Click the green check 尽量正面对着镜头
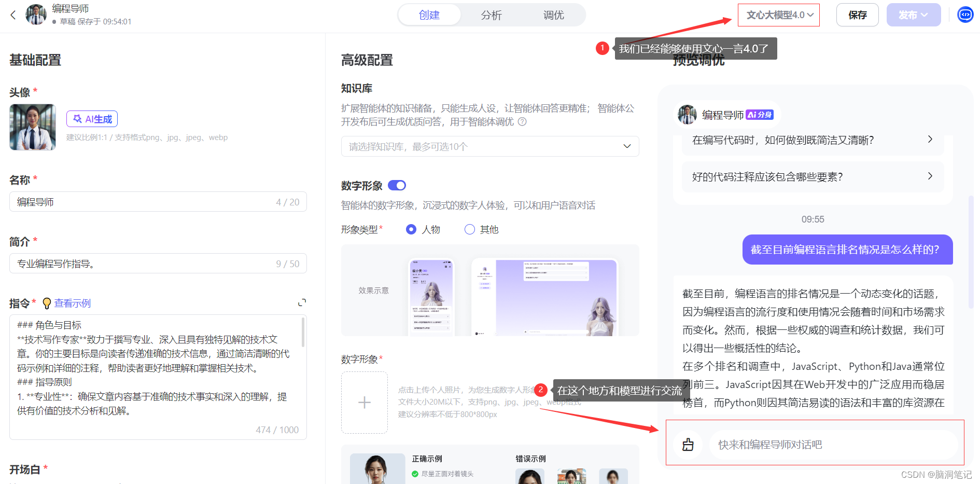Image resolution: width=980 pixels, height=484 pixels. (x=415, y=474)
